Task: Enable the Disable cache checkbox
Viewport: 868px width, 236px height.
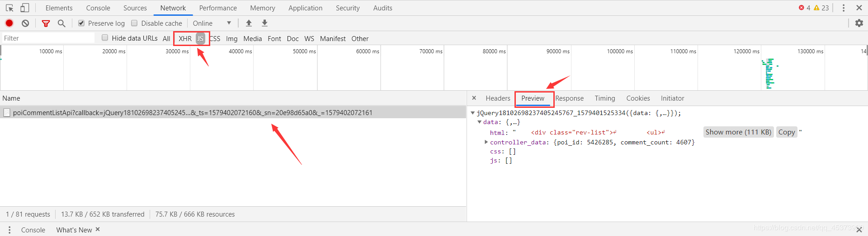Action: point(134,23)
